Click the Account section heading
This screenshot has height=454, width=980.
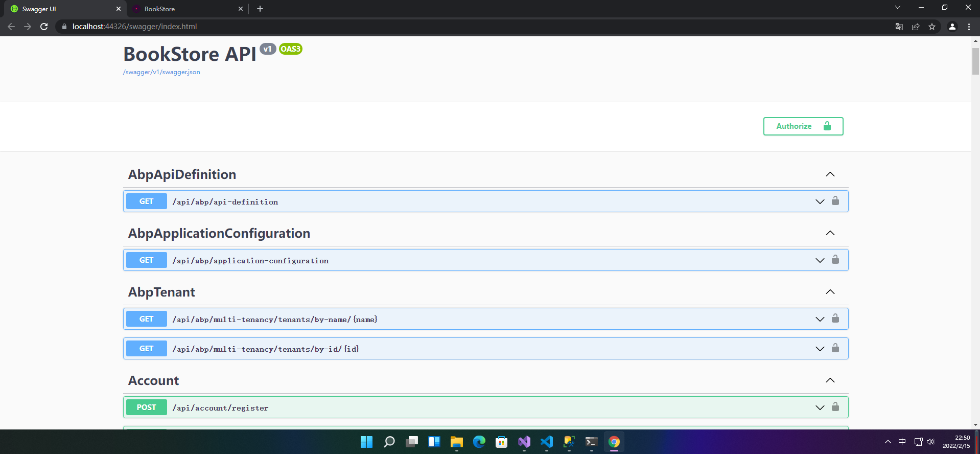coord(153,380)
